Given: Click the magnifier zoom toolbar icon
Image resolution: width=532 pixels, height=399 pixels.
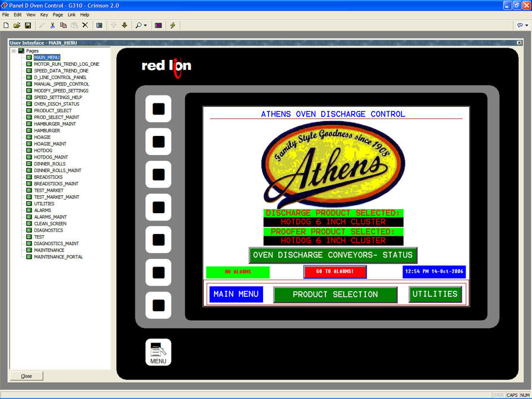Looking at the screenshot, I should (x=138, y=26).
